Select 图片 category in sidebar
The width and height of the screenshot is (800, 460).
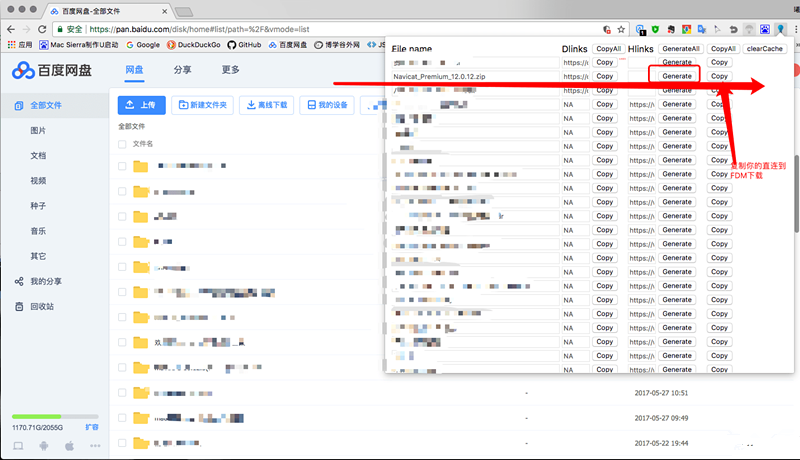pyautogui.click(x=38, y=131)
